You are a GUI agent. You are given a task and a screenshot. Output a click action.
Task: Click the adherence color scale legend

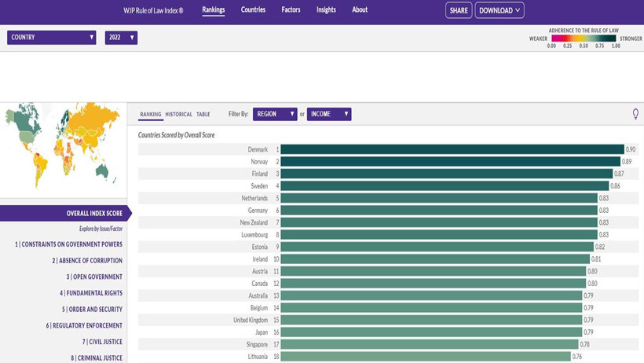pyautogui.click(x=584, y=38)
